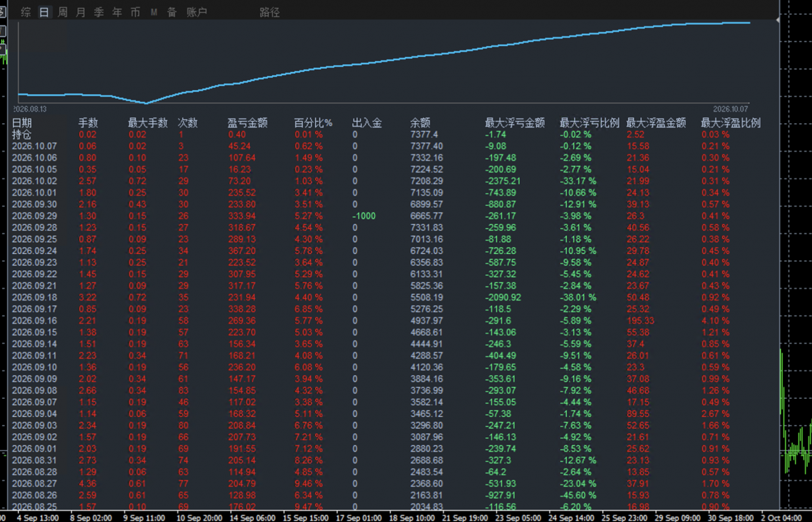
Task: Click the 最大浮亏金额 column header
Action: click(515, 123)
